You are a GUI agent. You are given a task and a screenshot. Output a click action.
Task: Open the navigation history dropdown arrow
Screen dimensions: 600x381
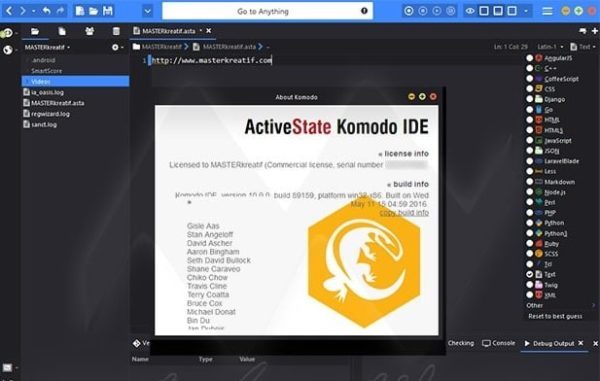(x=34, y=11)
